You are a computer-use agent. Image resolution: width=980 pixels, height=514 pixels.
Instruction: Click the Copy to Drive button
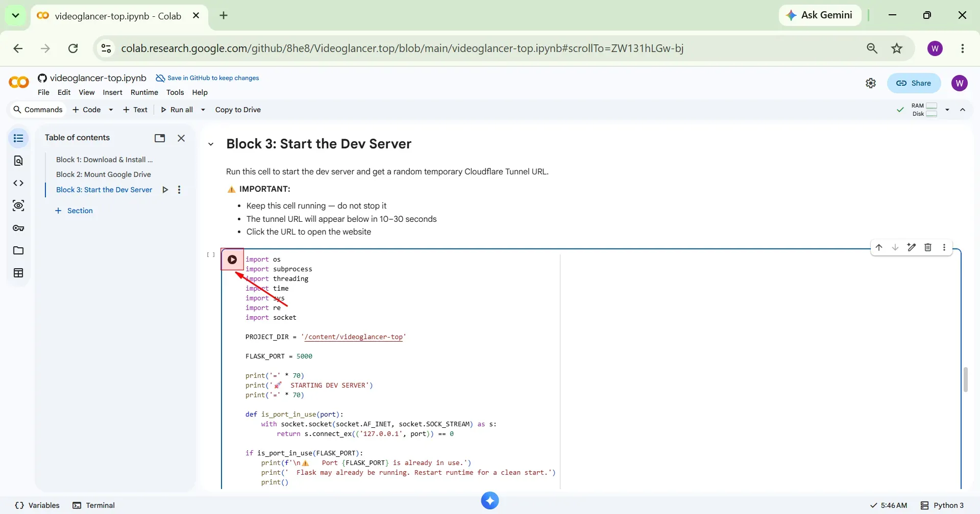pyautogui.click(x=238, y=110)
